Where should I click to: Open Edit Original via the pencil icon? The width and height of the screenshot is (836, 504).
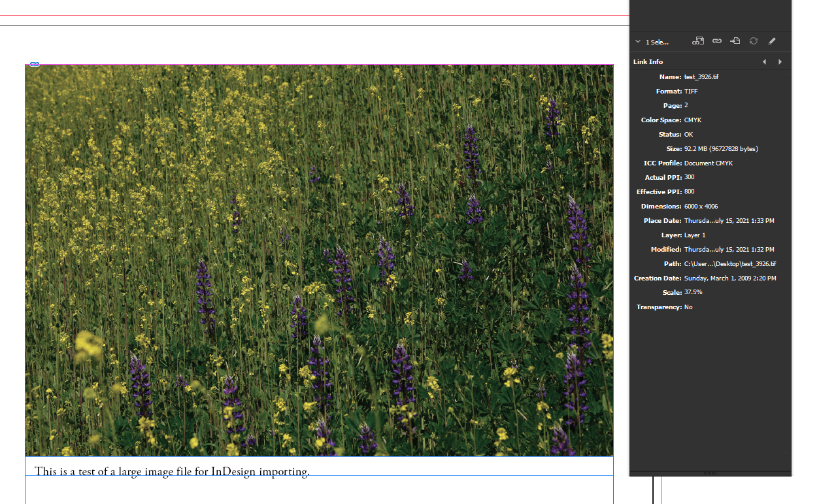772,41
